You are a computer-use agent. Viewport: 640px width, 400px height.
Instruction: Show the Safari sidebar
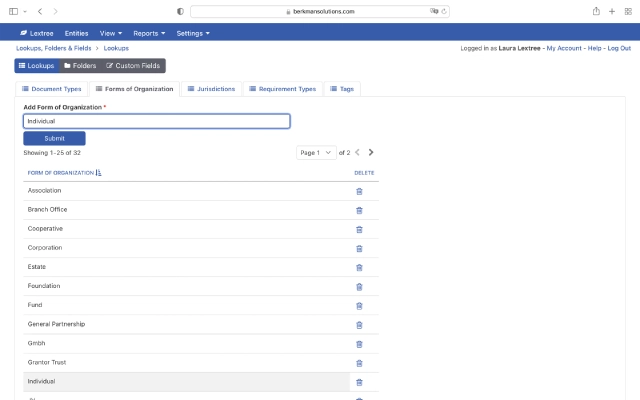coord(13,11)
